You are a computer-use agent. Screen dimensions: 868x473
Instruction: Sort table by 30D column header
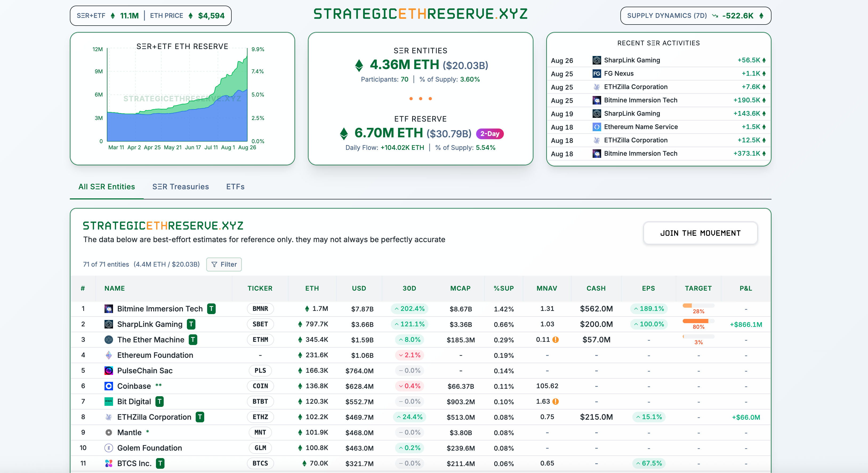409,288
